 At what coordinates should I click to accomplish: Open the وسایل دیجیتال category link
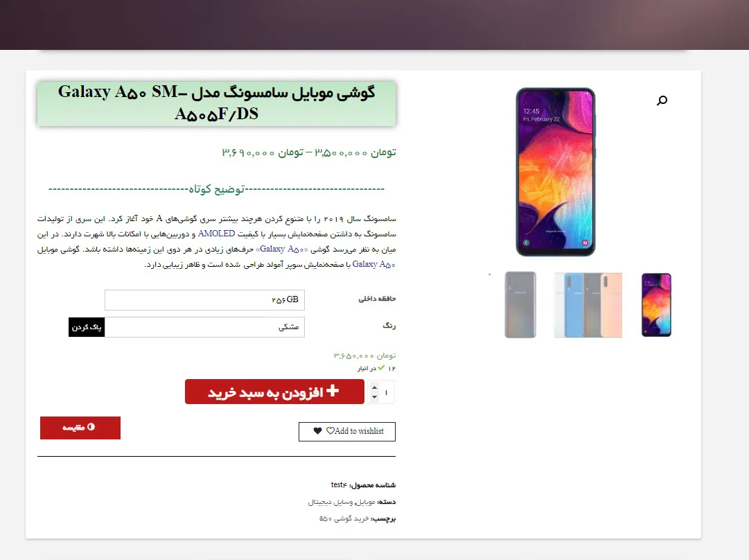tap(330, 502)
